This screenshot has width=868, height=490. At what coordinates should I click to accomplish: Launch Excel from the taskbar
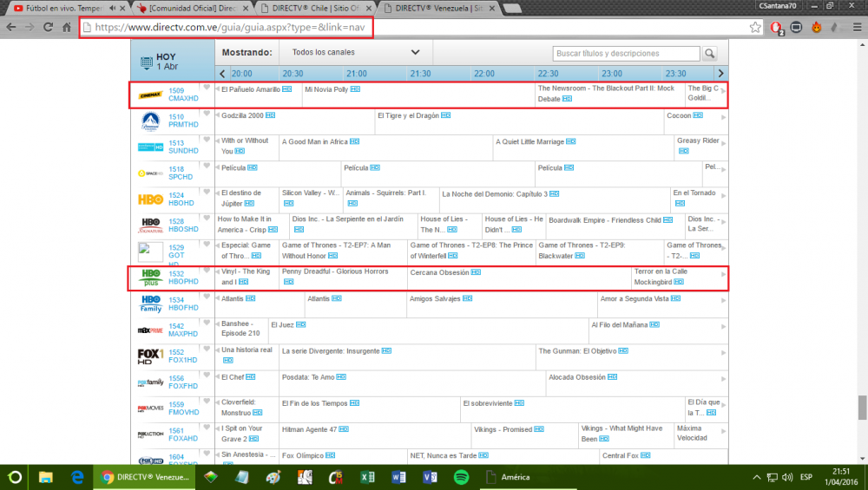tap(367, 477)
